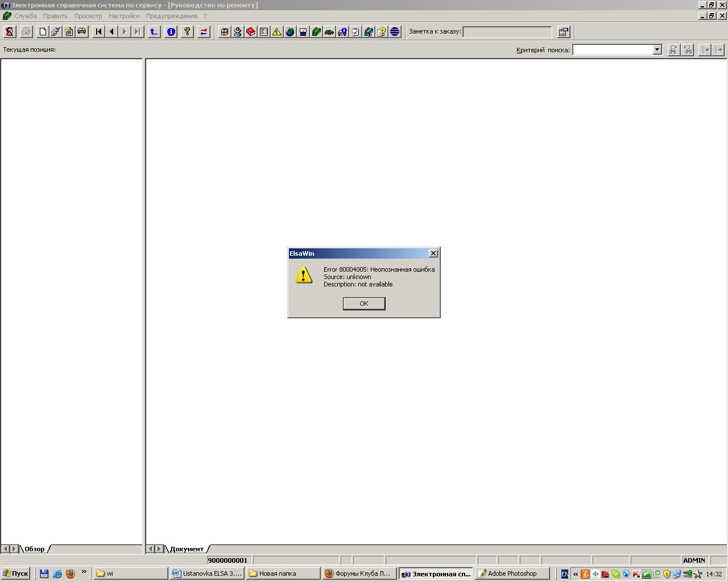This screenshot has height=582, width=728.
Task: Switch to Новая папка taskbar window
Action: (x=283, y=573)
